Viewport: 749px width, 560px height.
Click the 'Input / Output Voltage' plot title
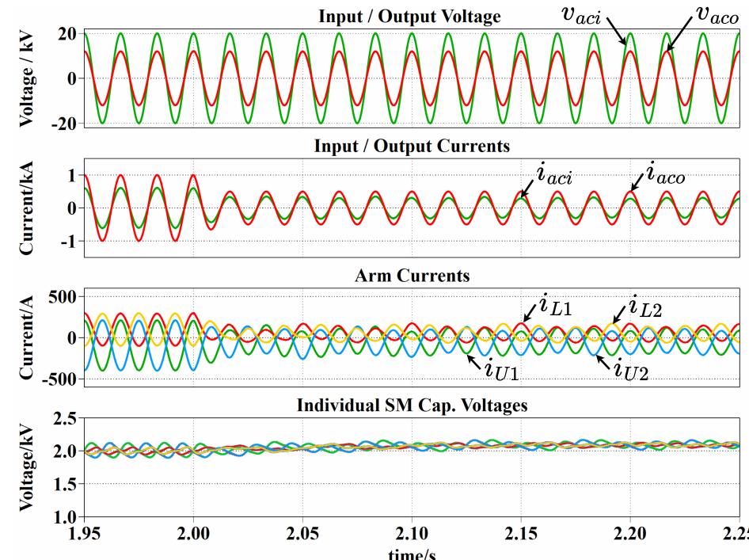click(x=409, y=17)
